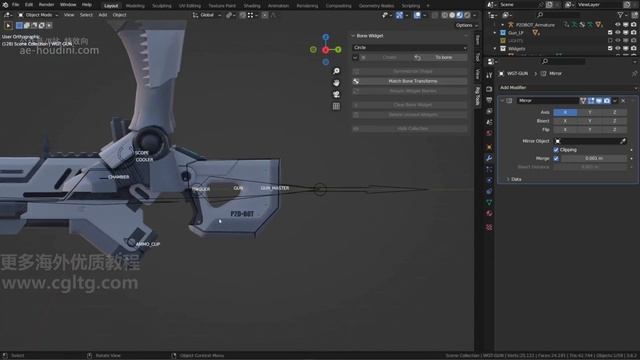Image resolution: width=640 pixels, height=360 pixels.
Task: Click the pan hand viewport icon
Action: (x=336, y=83)
